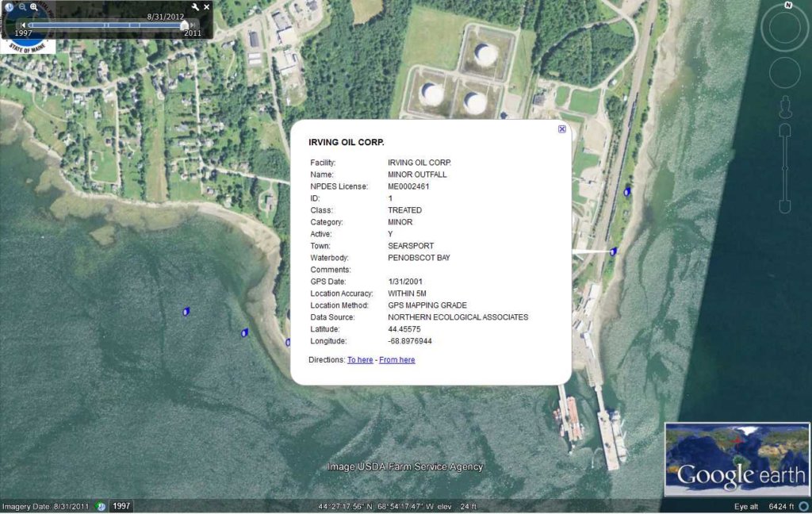Click the cursor coordinates in status bar
Screen dimensions: 812x514
(x=376, y=506)
